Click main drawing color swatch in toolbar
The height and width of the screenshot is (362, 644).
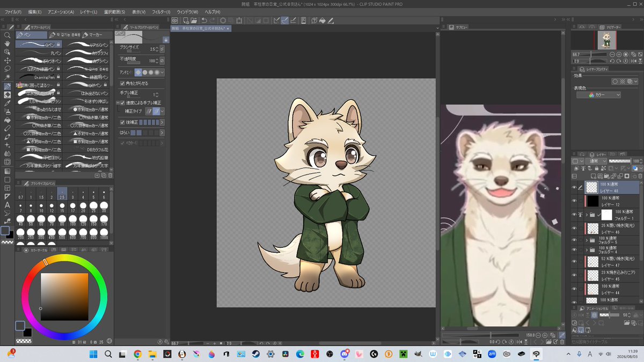coord(5,231)
